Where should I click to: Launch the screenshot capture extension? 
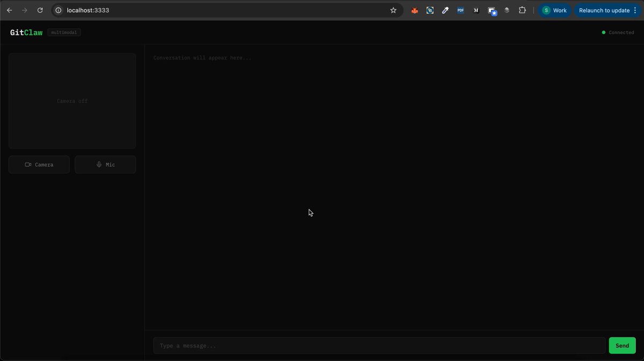click(x=430, y=10)
